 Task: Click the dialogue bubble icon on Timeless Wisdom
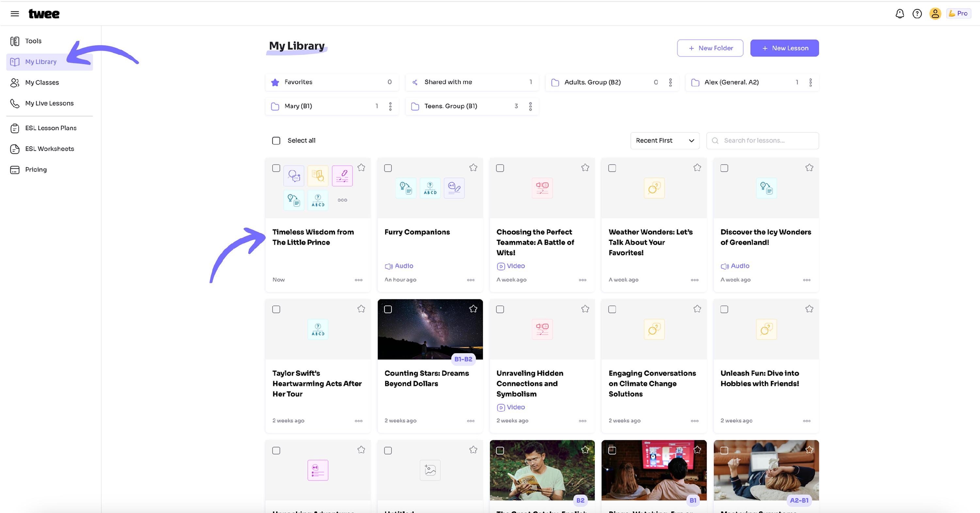294,176
